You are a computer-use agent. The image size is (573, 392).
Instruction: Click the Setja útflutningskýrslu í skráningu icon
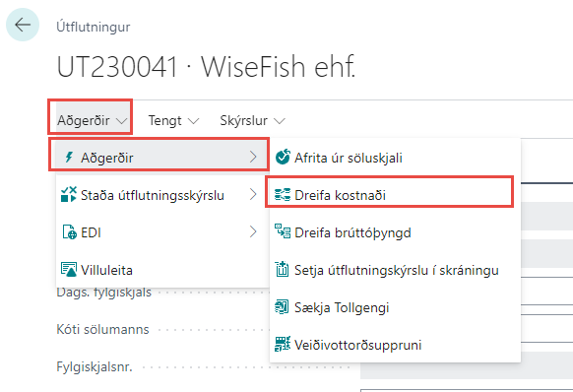(283, 270)
